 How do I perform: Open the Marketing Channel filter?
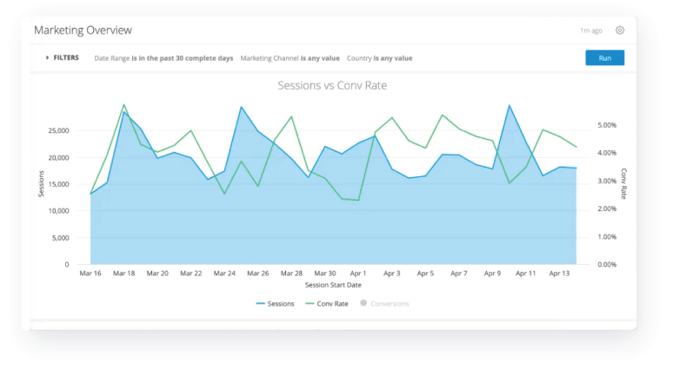[290, 58]
